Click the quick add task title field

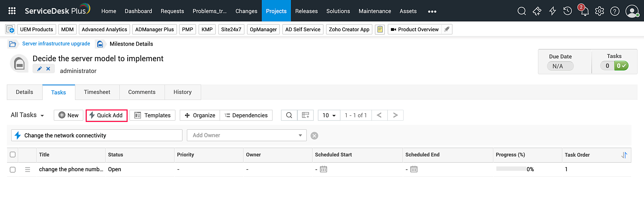coord(101,135)
